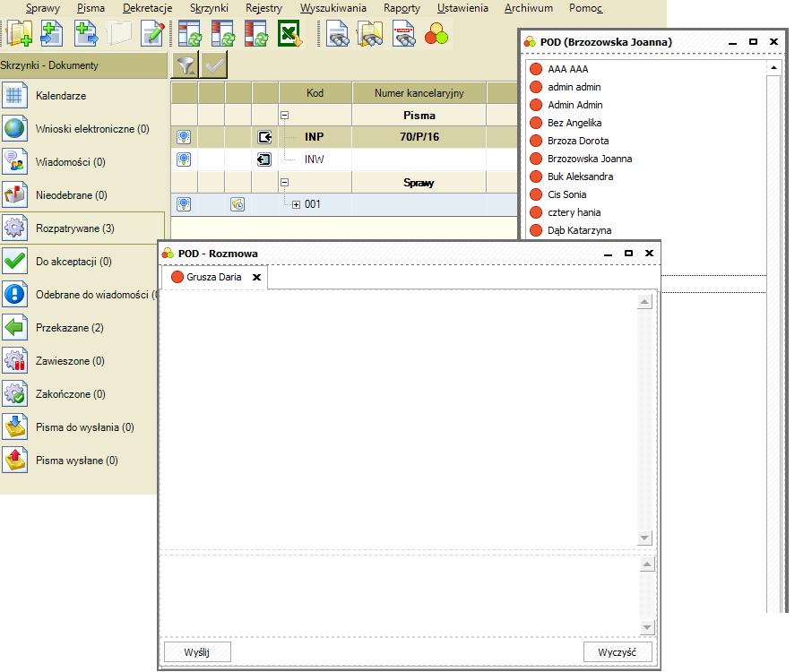Open the filter funnel dropdown
Screen dimensions: 812x672
click(186, 65)
